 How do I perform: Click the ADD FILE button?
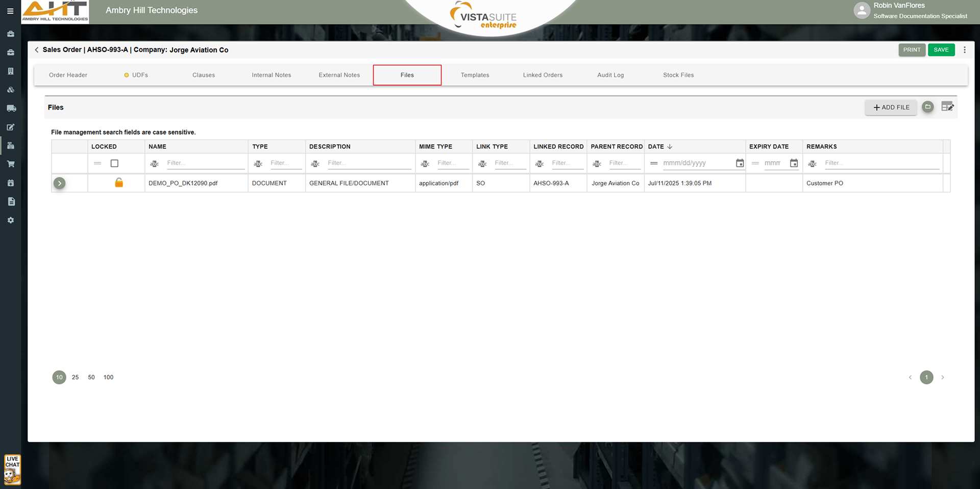[x=891, y=107]
